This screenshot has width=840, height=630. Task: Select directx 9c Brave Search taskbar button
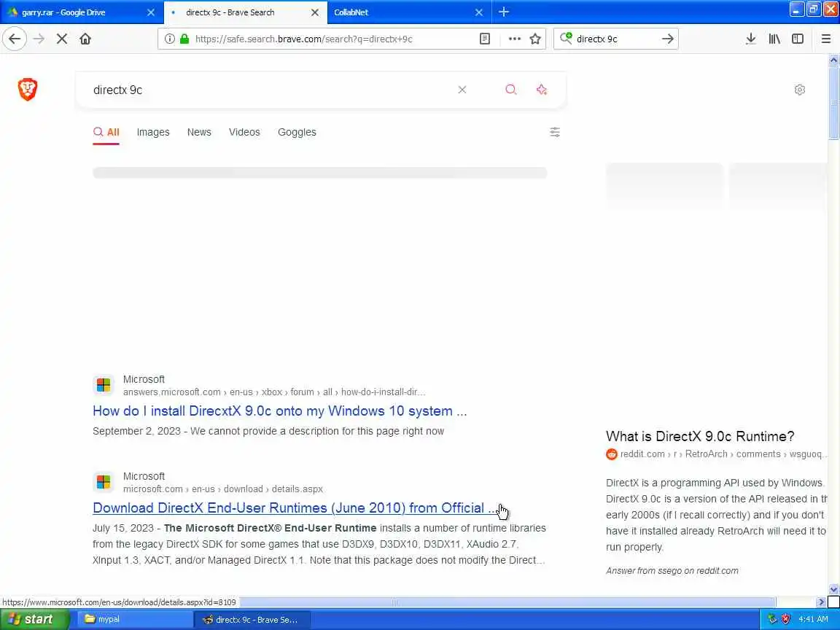pyautogui.click(x=252, y=619)
